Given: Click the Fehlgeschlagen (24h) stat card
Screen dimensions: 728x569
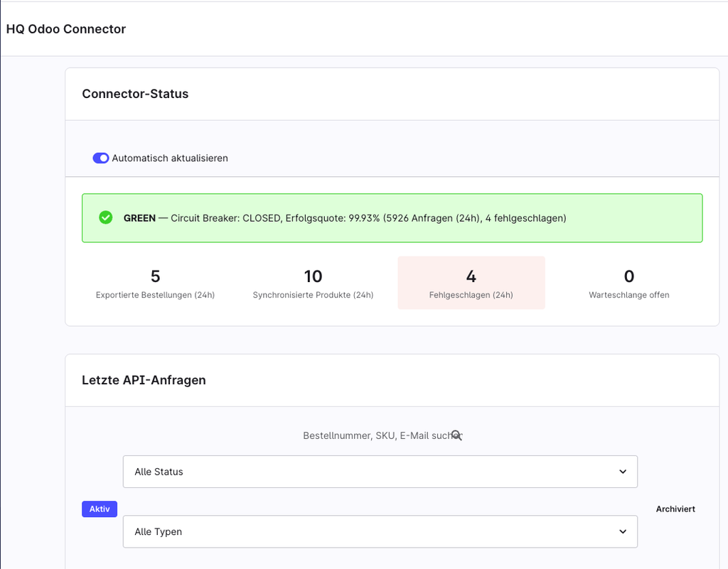Looking at the screenshot, I should click(471, 283).
